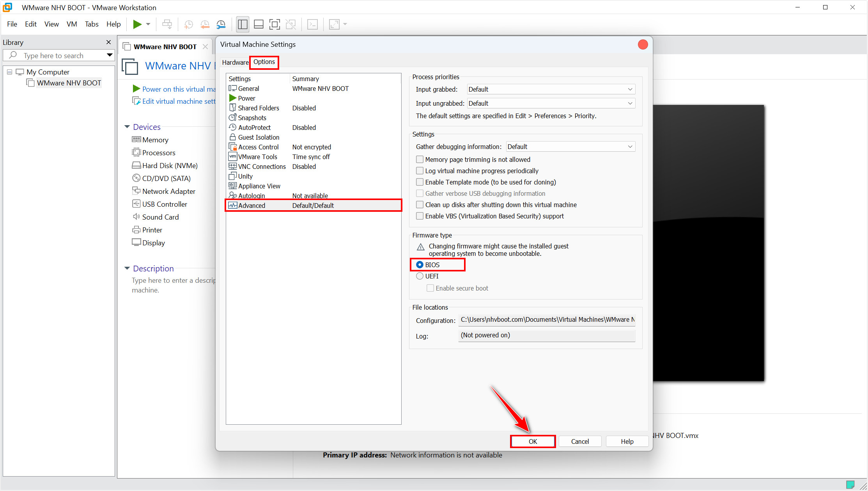Open the Input grabbed priority dropdown
868x491 pixels.
tap(551, 89)
